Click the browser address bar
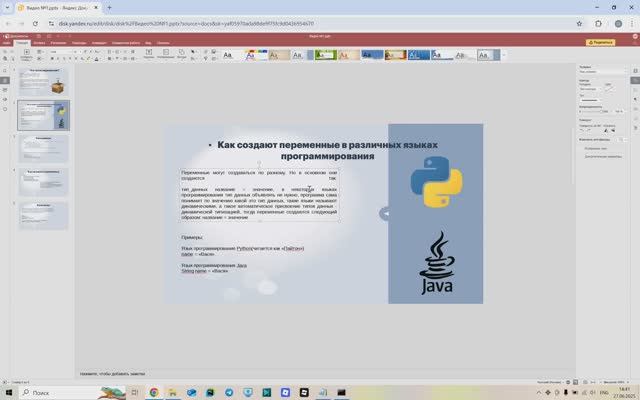 point(310,24)
